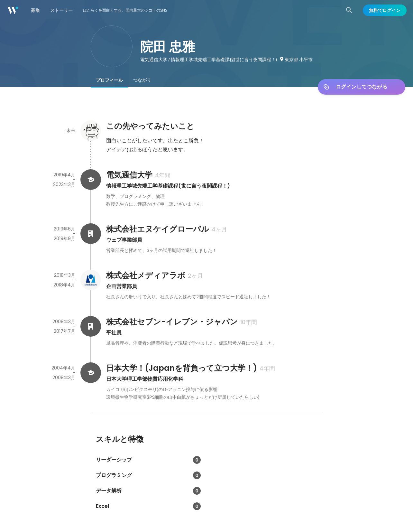
Task: Click link icon in ログインしてつながる button
Action: tap(326, 87)
